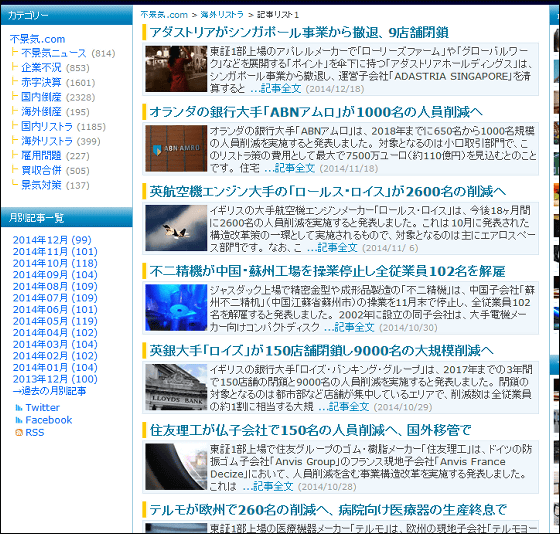Click the blue disc factory thumbnail
This screenshot has height=534, width=560.
(x=176, y=308)
